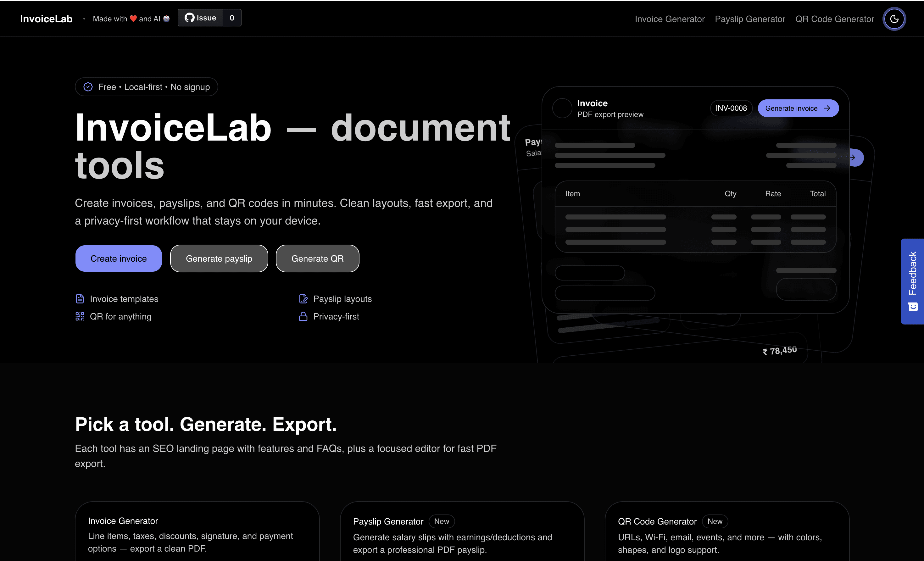Image resolution: width=924 pixels, height=561 pixels.
Task: Click the Privacy-first lock icon
Action: [303, 316]
